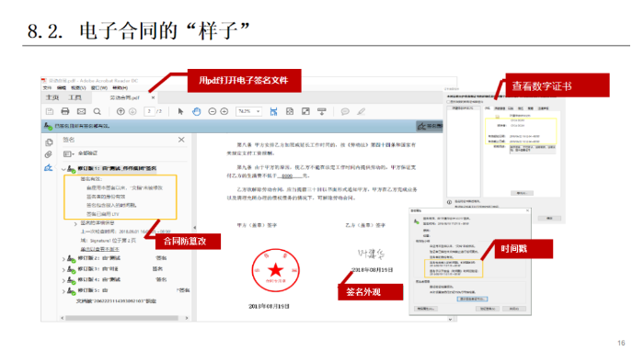The width and height of the screenshot is (644, 362).
Task: Select the 修订版 1 signature row label
Action: point(117,168)
